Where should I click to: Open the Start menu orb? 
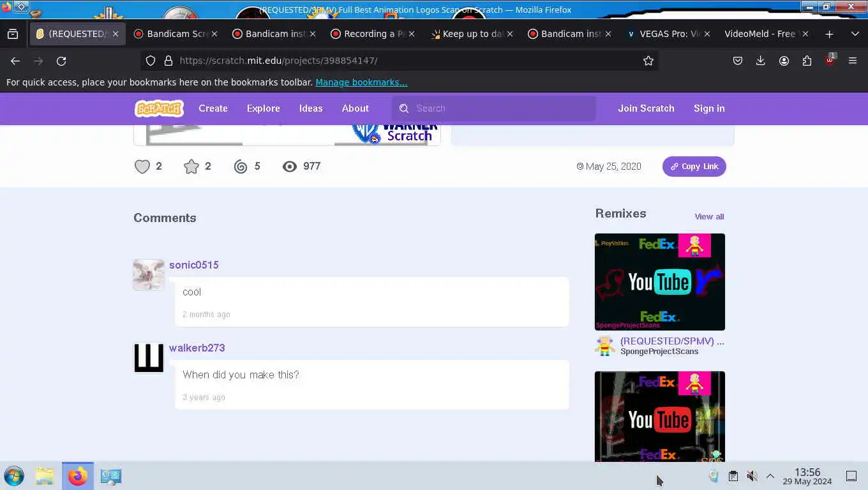pyautogui.click(x=14, y=476)
